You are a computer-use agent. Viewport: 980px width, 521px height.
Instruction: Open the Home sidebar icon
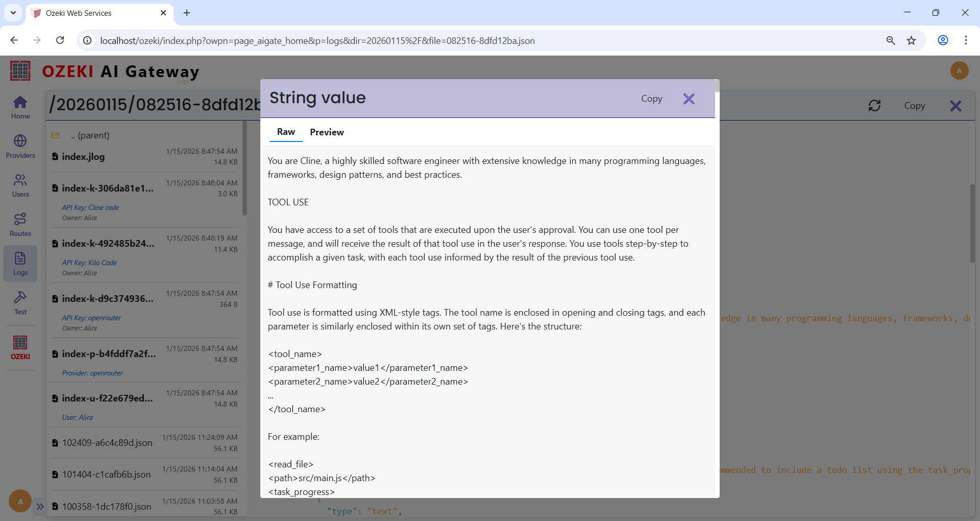(x=20, y=107)
